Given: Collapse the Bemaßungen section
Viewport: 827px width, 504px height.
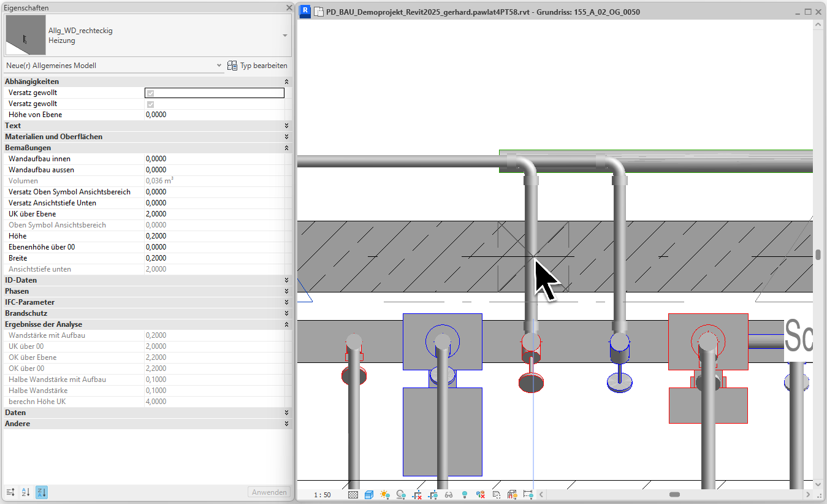Looking at the screenshot, I should [x=286, y=147].
